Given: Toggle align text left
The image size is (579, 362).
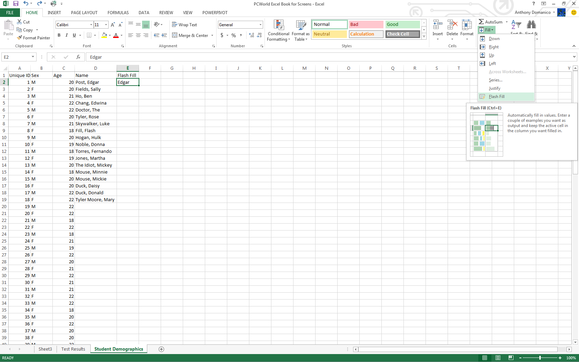Looking at the screenshot, I should click(130, 35).
